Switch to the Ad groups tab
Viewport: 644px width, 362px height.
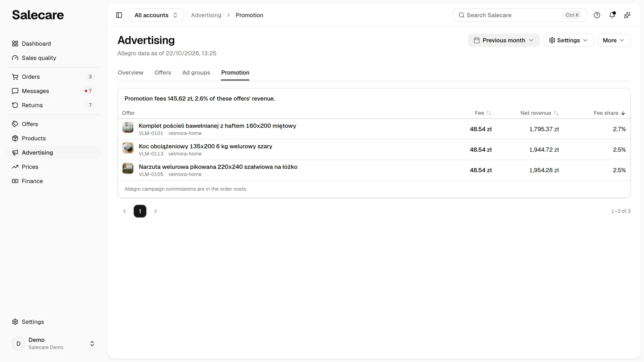point(196,73)
